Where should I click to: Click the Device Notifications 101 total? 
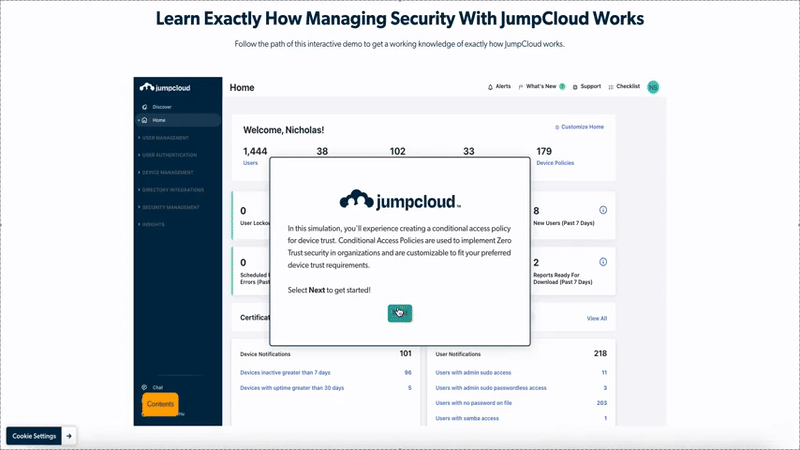406,354
